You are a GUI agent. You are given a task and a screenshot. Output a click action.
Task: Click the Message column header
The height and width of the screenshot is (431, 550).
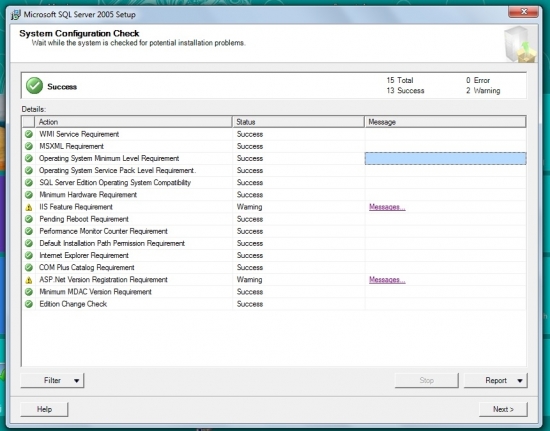pyautogui.click(x=445, y=122)
